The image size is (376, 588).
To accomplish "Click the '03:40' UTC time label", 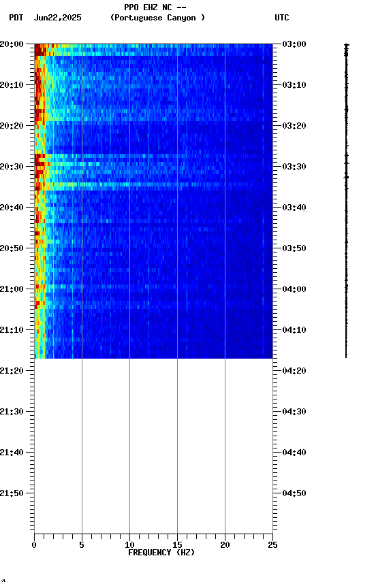I will pos(294,208).
